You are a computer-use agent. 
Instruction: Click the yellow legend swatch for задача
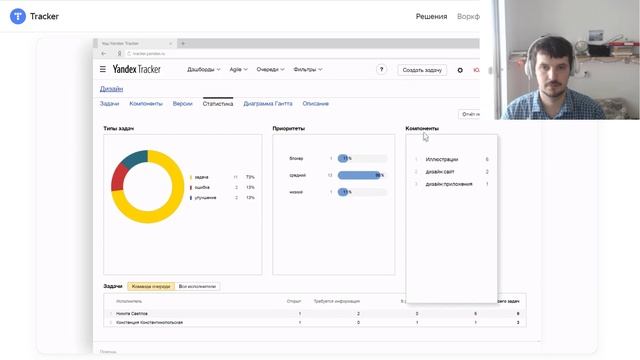191,177
